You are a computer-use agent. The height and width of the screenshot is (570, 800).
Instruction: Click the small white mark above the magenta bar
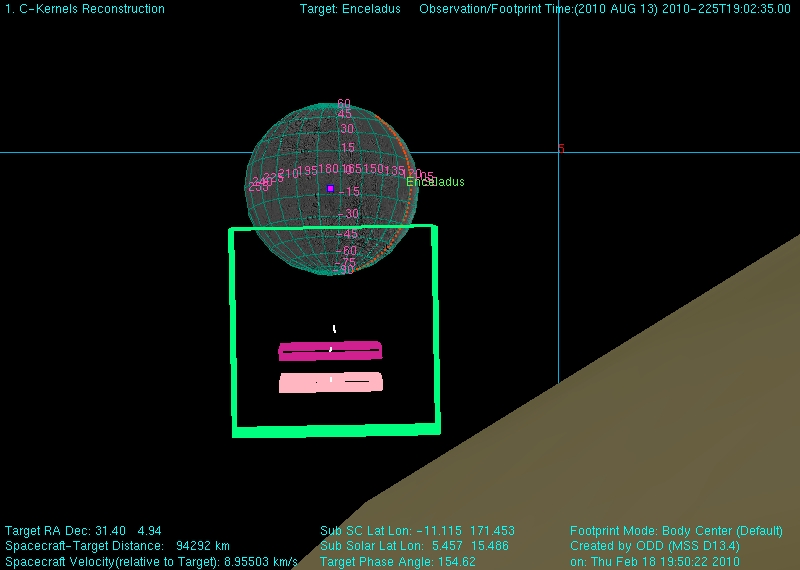point(334,328)
